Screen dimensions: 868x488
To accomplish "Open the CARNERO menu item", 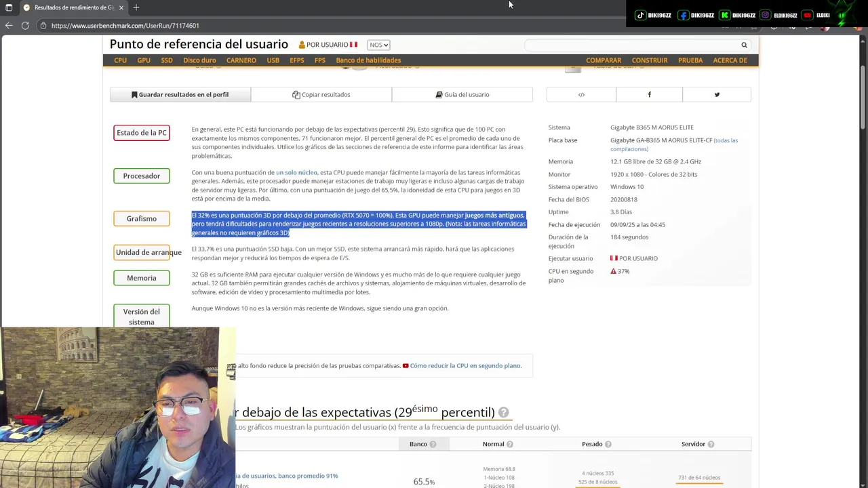I will point(241,60).
